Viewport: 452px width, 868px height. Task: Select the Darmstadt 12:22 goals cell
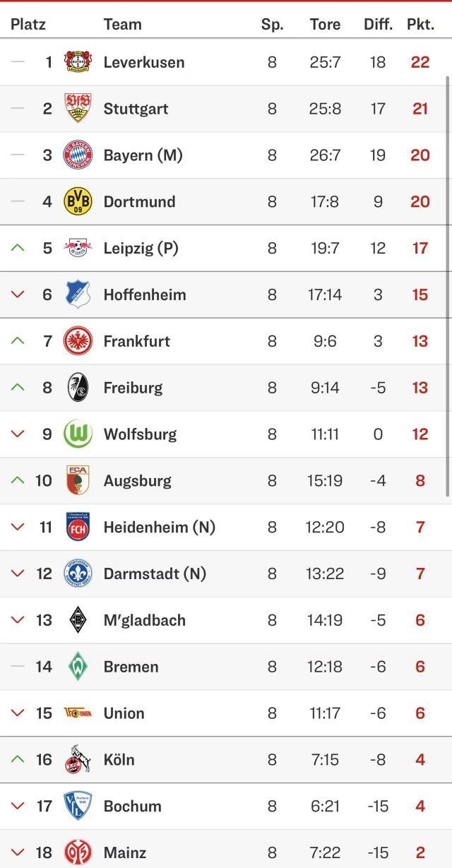tap(325, 573)
